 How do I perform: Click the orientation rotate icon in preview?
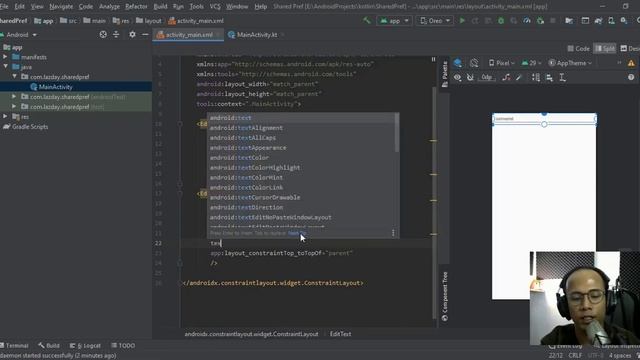coord(474,63)
